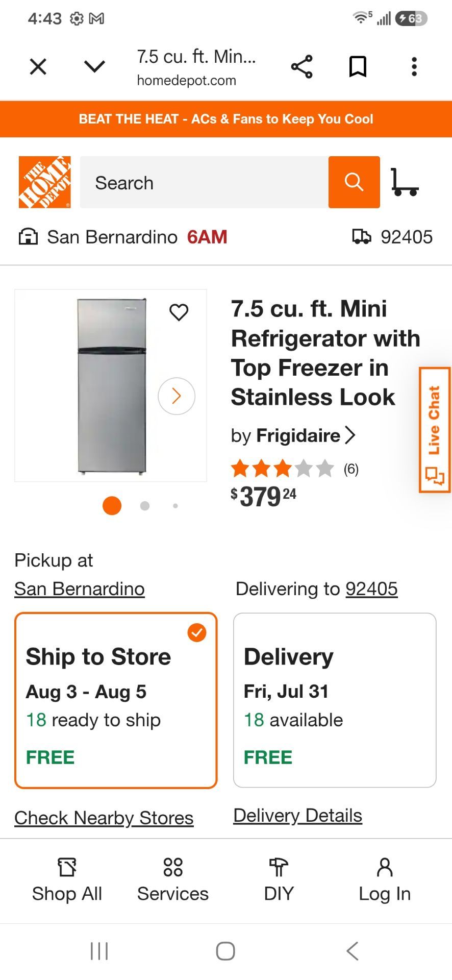Select the Delivery fulfillment option
The image size is (452, 980).
pyautogui.click(x=335, y=700)
